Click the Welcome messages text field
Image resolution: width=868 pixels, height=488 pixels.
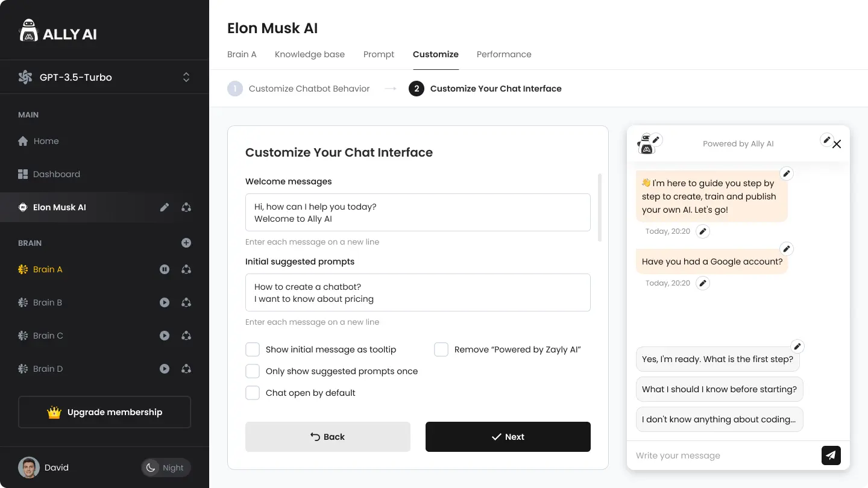[x=418, y=212]
